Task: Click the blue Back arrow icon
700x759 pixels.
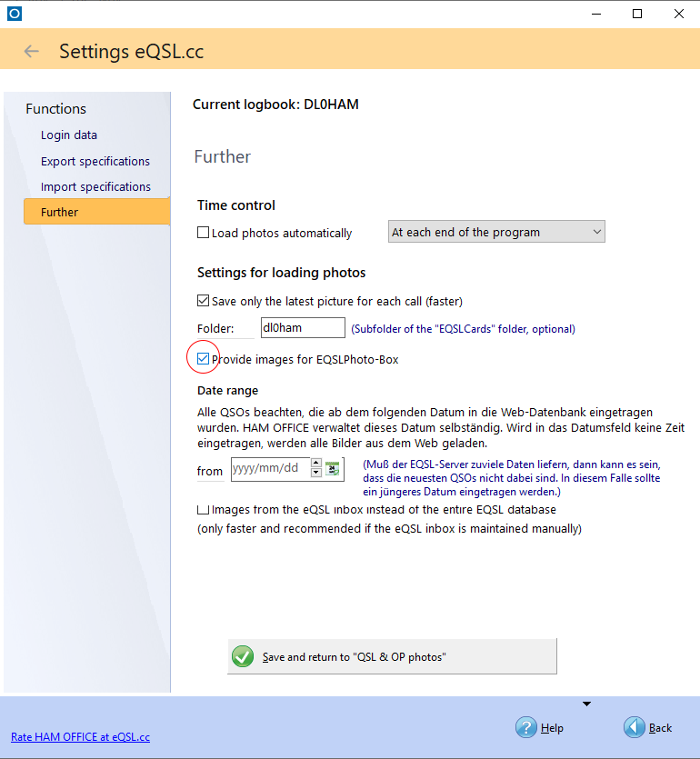Action: (x=635, y=727)
